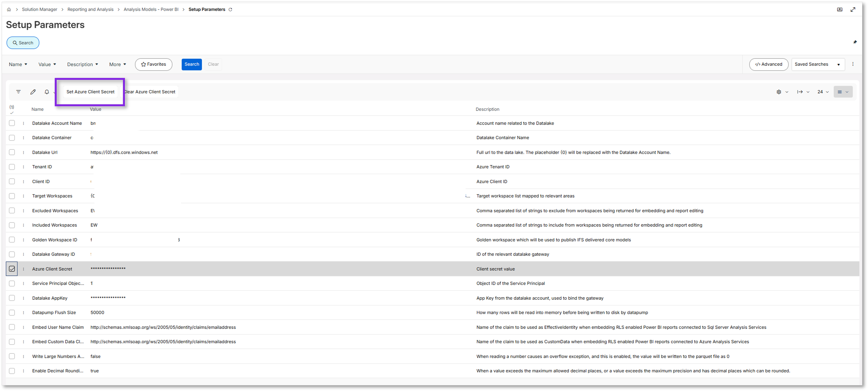Toggle the Favorites filter button

pos(153,64)
